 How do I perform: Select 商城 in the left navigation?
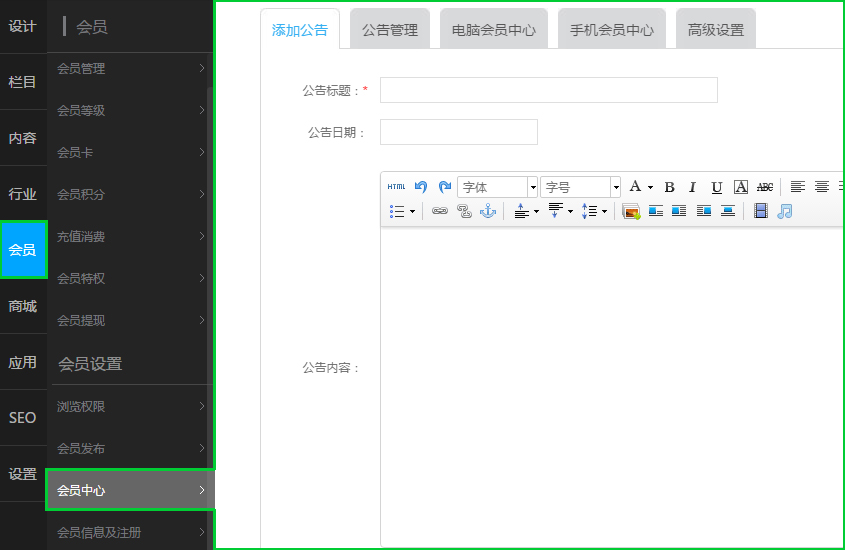[23, 306]
